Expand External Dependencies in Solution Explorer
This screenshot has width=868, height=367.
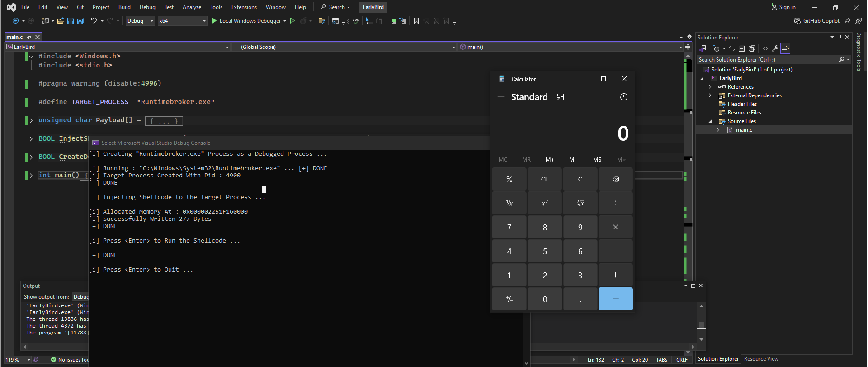pos(710,95)
